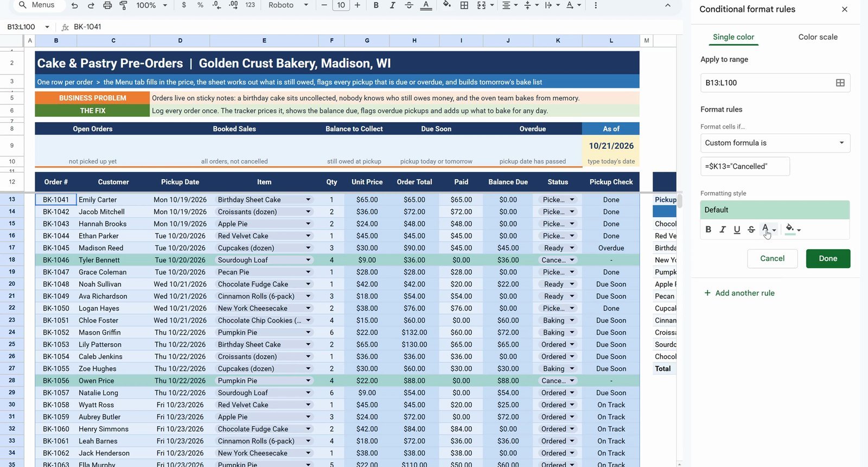
Task: Open the 'Custom formula is' condition dropdown
Action: coord(775,143)
